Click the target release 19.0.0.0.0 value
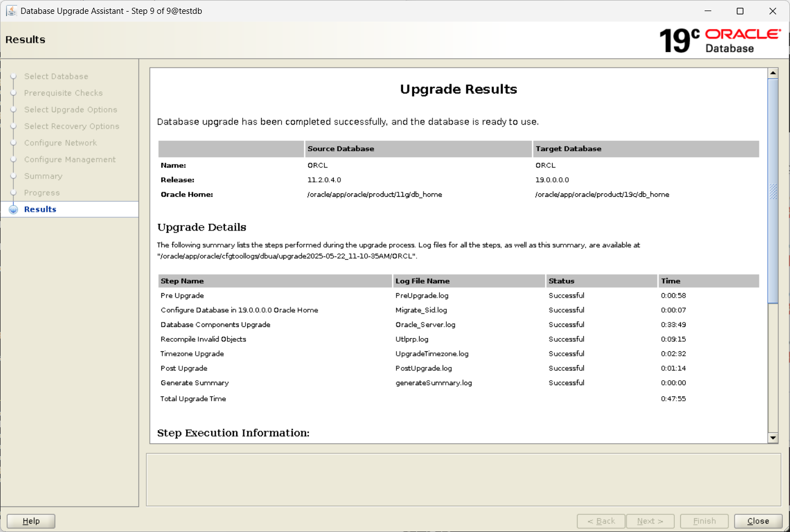The image size is (790, 532). coord(552,180)
